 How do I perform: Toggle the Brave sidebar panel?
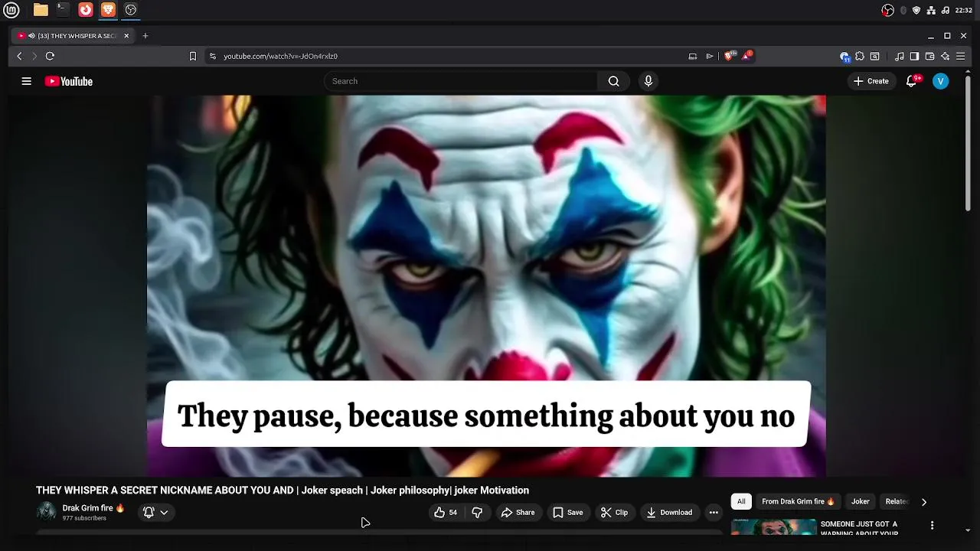[x=914, y=56]
